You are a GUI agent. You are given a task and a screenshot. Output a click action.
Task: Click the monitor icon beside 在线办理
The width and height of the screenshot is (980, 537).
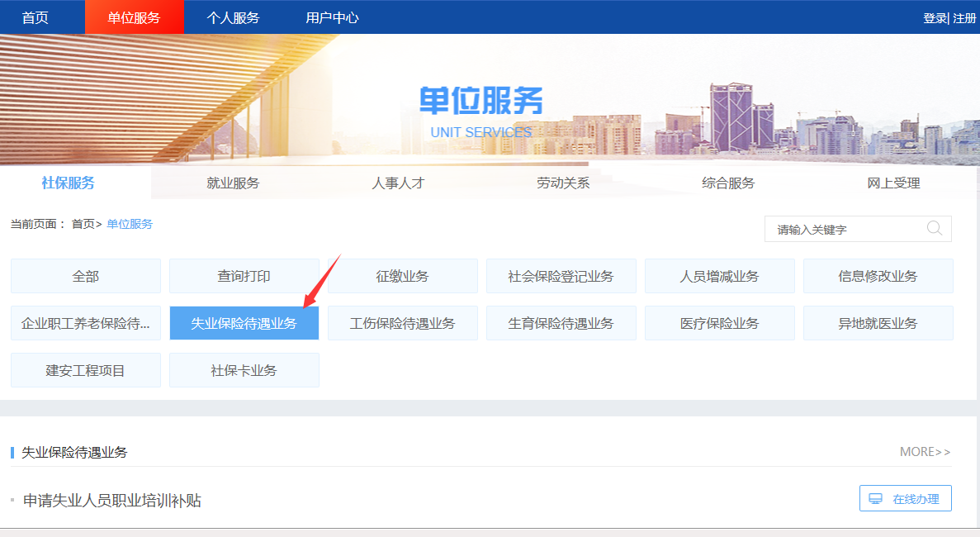coord(875,499)
